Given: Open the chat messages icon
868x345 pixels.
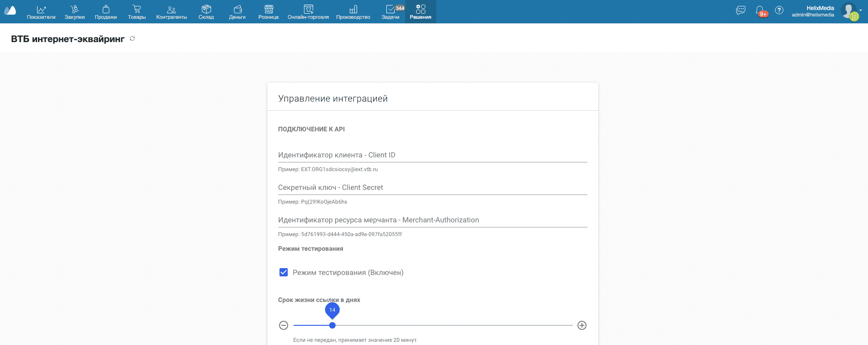Looking at the screenshot, I should (741, 10).
